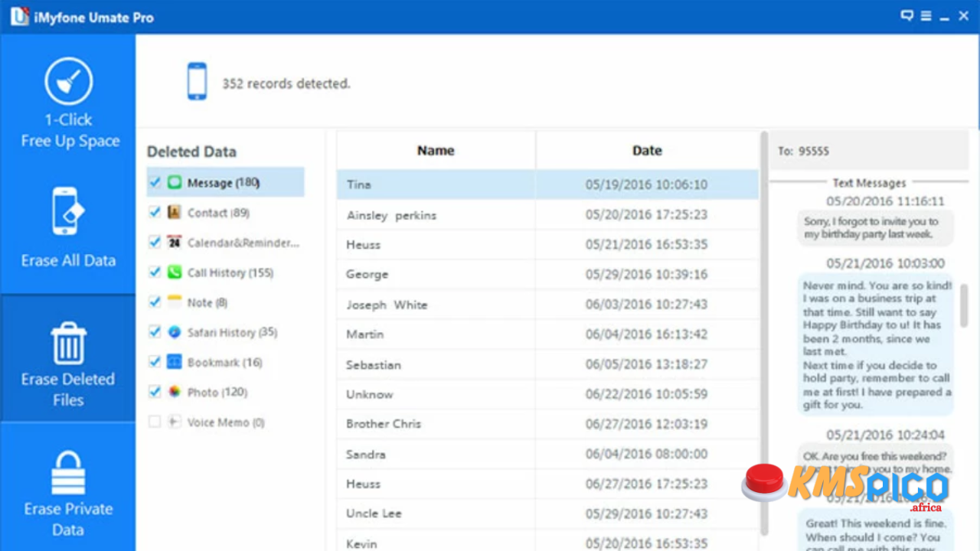
Task: Click the Safari History compass icon
Action: (x=175, y=332)
